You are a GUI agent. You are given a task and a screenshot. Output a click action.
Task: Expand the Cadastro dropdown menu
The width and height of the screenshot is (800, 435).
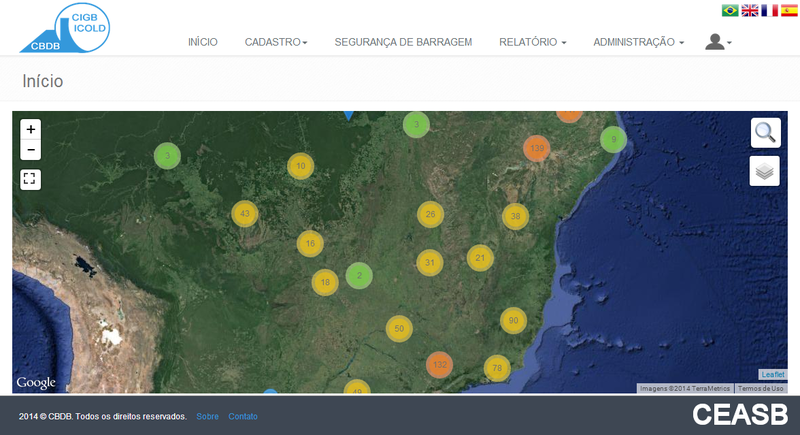(275, 42)
